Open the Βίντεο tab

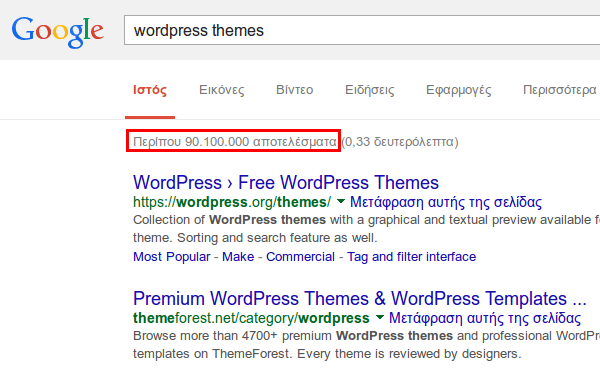point(295,90)
